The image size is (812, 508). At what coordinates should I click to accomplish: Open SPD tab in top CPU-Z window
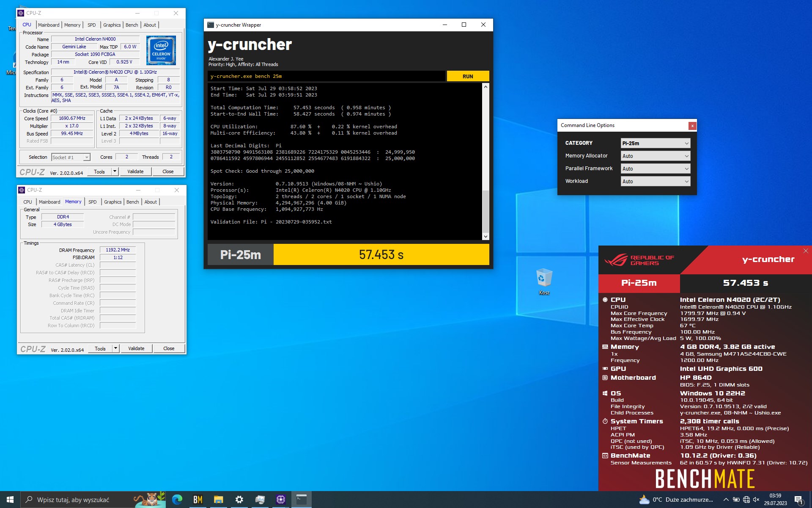pos(92,25)
